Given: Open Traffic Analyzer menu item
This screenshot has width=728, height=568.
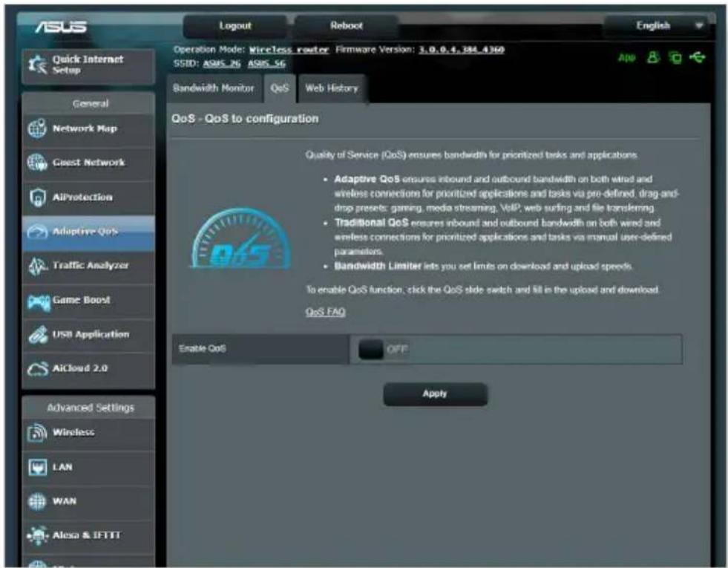Looking at the screenshot, I should click(x=88, y=266).
